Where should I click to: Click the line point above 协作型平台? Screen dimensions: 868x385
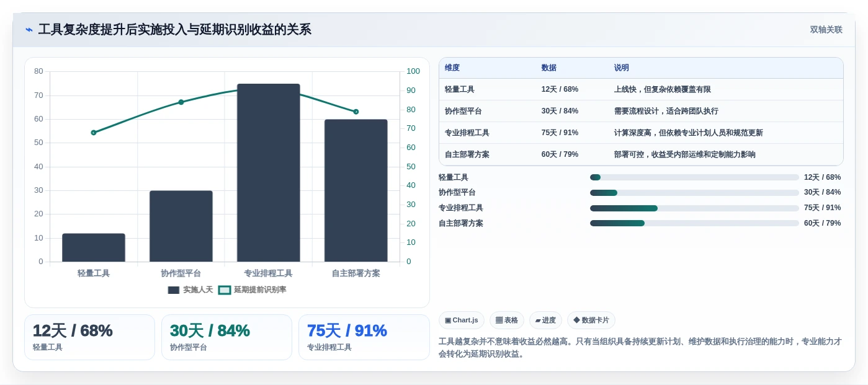pyautogui.click(x=181, y=102)
